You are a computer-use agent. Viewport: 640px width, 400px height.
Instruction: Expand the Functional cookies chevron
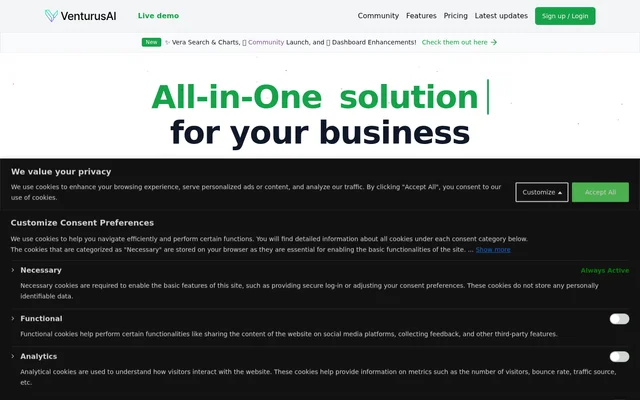point(13,318)
